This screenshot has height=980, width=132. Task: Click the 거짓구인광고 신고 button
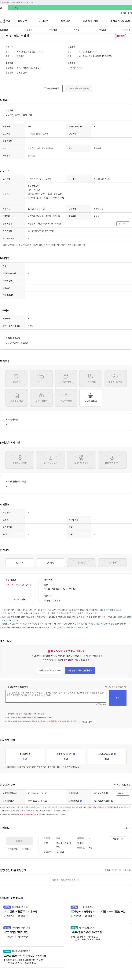122,785
